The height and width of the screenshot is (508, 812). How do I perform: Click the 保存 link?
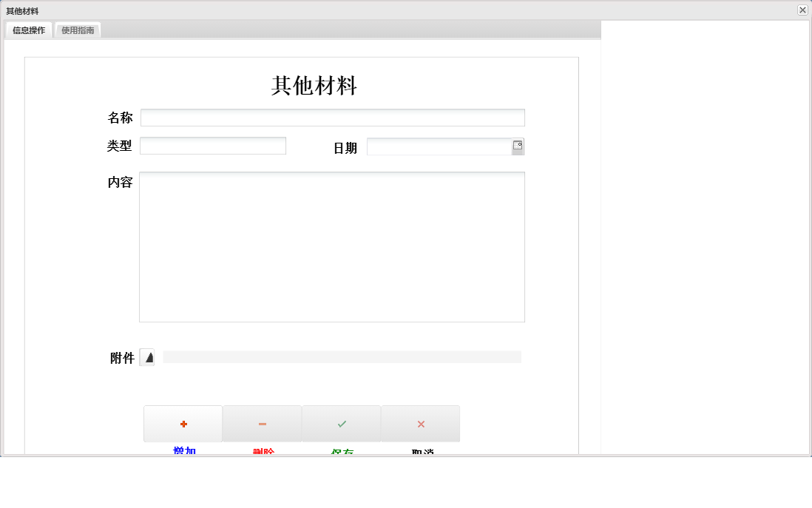[x=341, y=449]
